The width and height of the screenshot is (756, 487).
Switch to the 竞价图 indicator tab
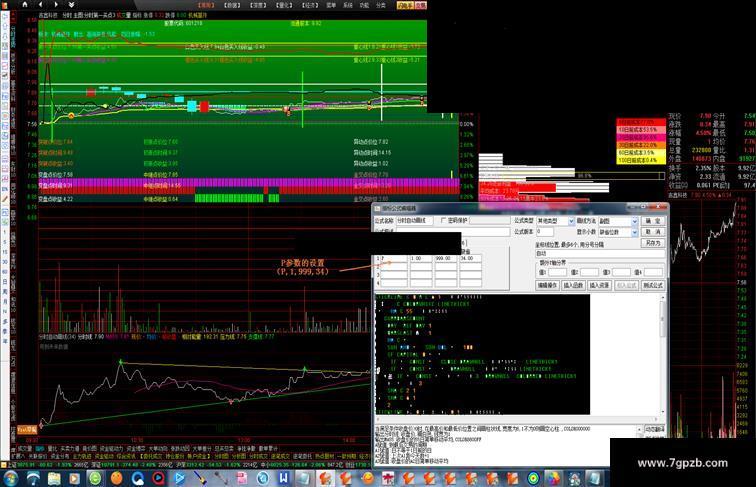tap(90, 449)
